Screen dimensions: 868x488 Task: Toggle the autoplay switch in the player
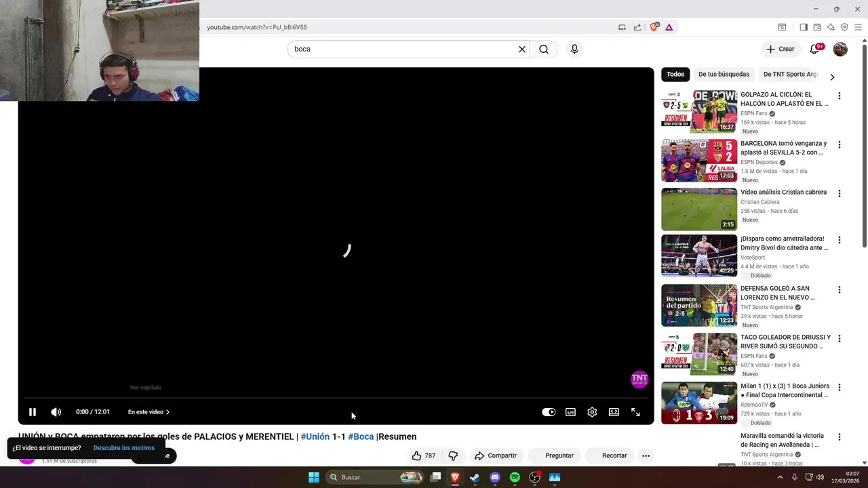click(x=549, y=412)
